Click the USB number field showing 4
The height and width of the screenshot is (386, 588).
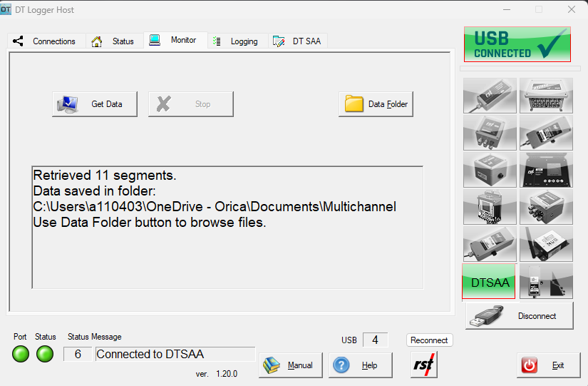tap(375, 340)
